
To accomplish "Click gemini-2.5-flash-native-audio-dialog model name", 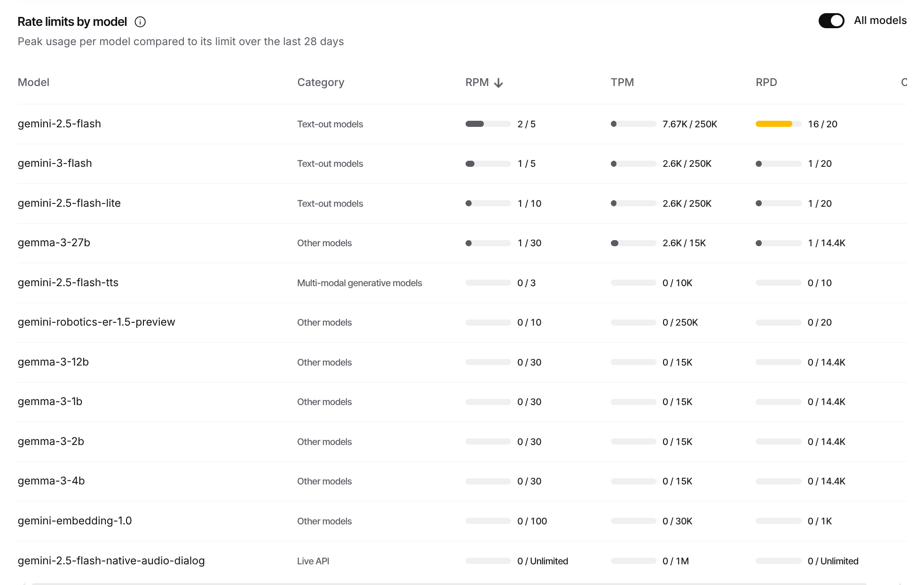I will click(x=111, y=561).
